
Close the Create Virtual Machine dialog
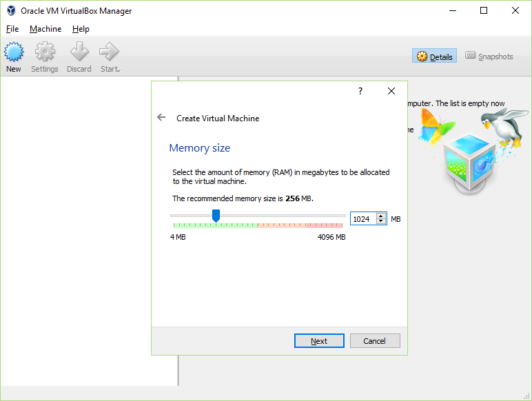[391, 91]
